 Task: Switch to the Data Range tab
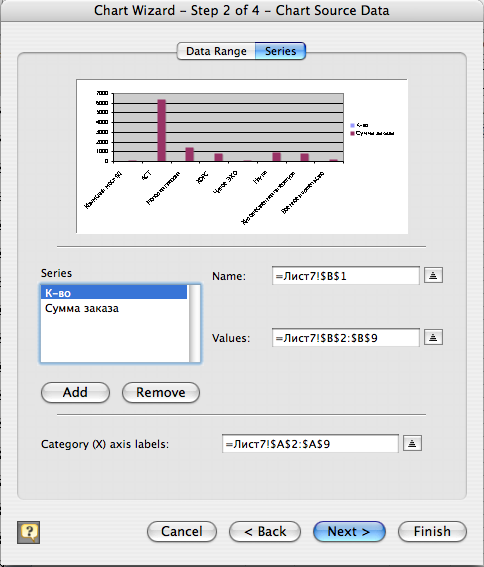click(216, 51)
